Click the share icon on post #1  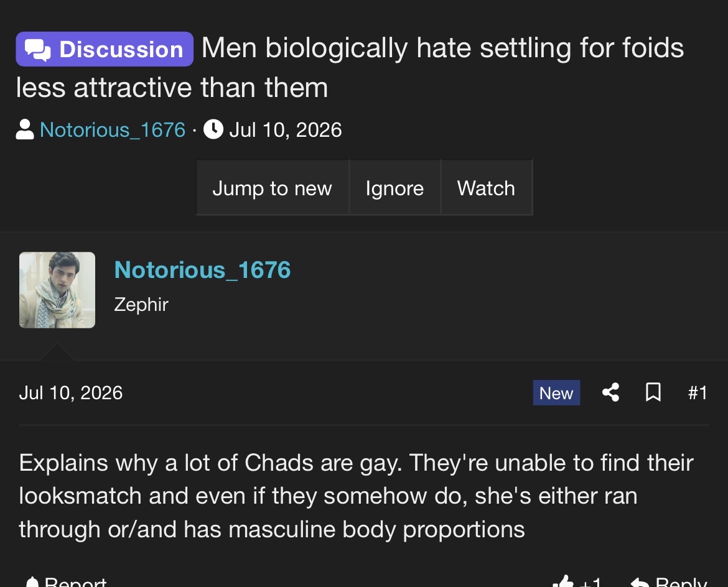click(x=610, y=392)
